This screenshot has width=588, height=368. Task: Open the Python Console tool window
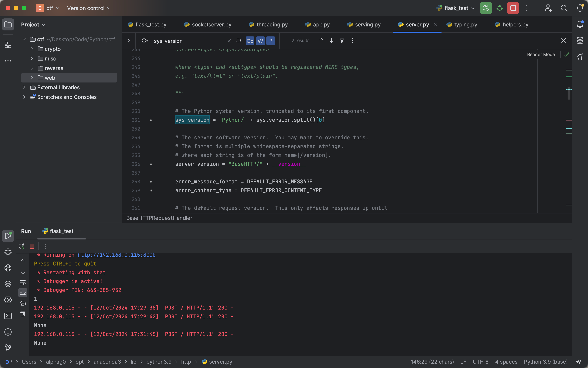click(x=8, y=268)
